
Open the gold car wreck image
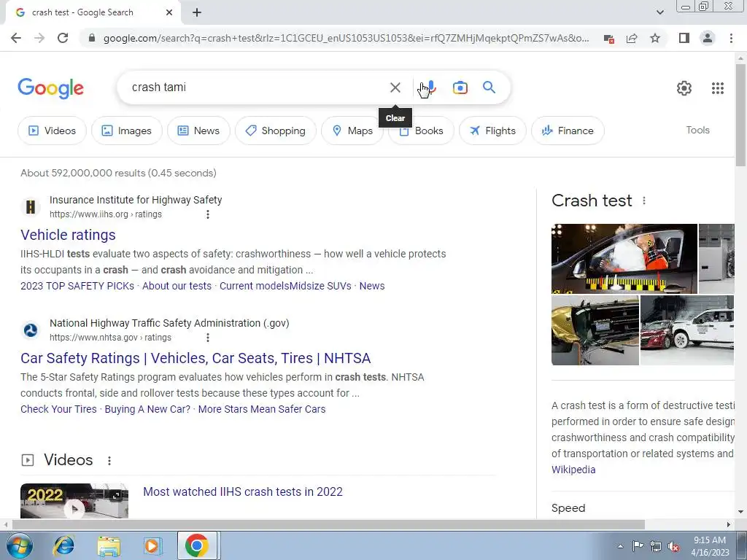click(x=595, y=330)
